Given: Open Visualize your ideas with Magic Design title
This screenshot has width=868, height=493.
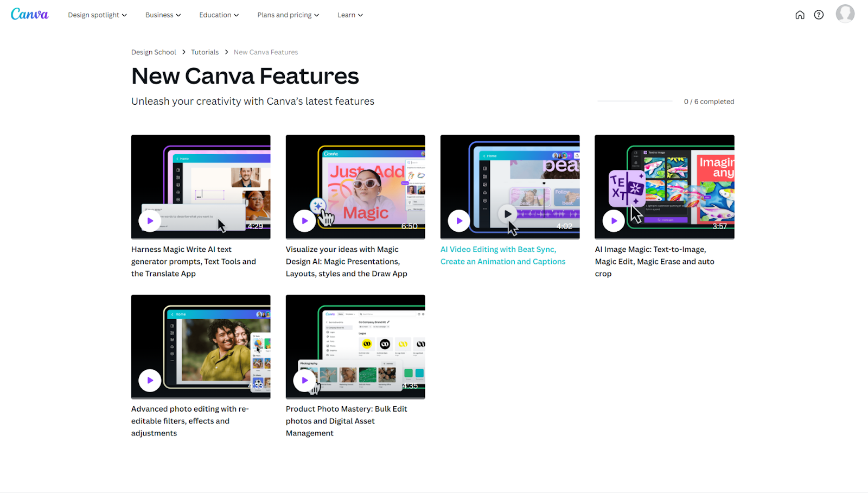Looking at the screenshot, I should (x=347, y=262).
